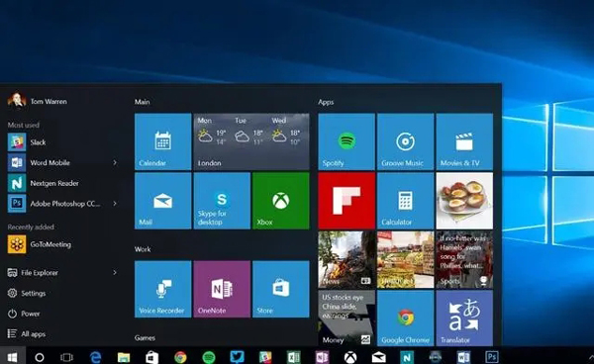Open the food photo tile beside Calculator
Screen dimensions: 594x364
pos(464,201)
